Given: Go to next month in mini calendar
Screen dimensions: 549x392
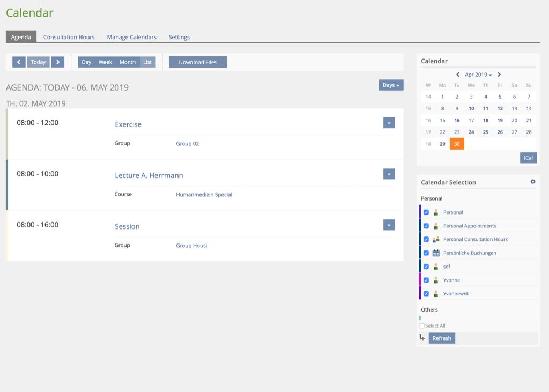Looking at the screenshot, I should [499, 75].
